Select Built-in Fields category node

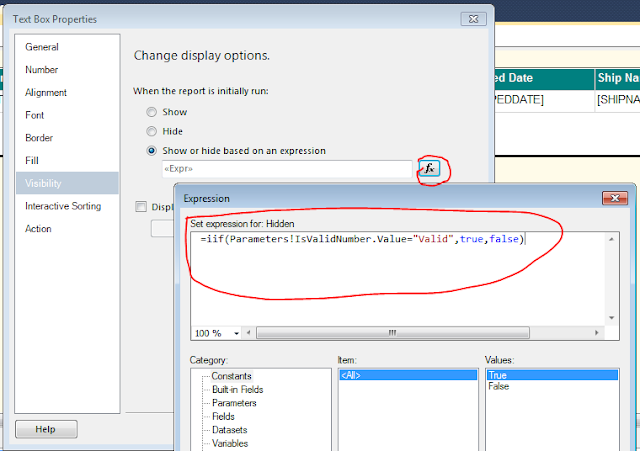tap(238, 389)
